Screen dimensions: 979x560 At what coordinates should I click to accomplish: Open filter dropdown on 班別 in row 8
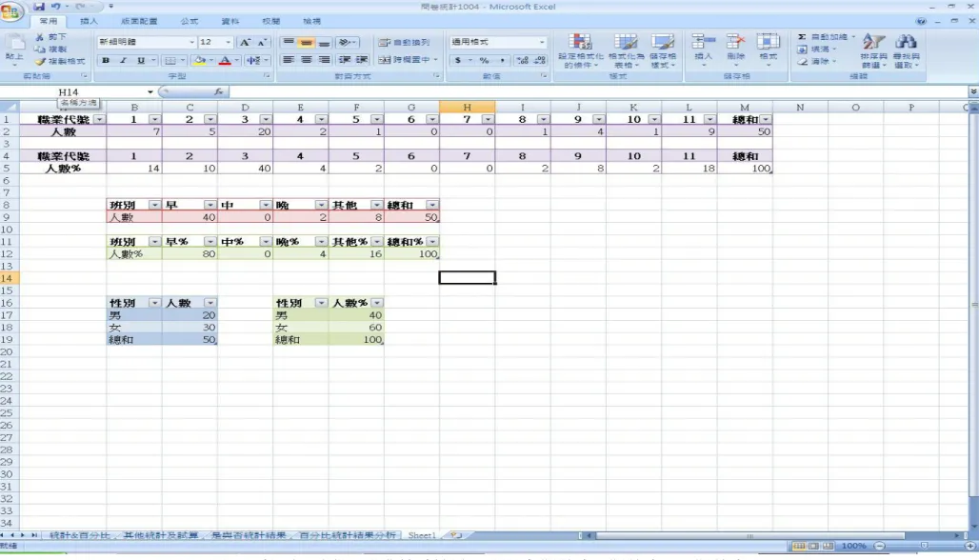point(154,205)
